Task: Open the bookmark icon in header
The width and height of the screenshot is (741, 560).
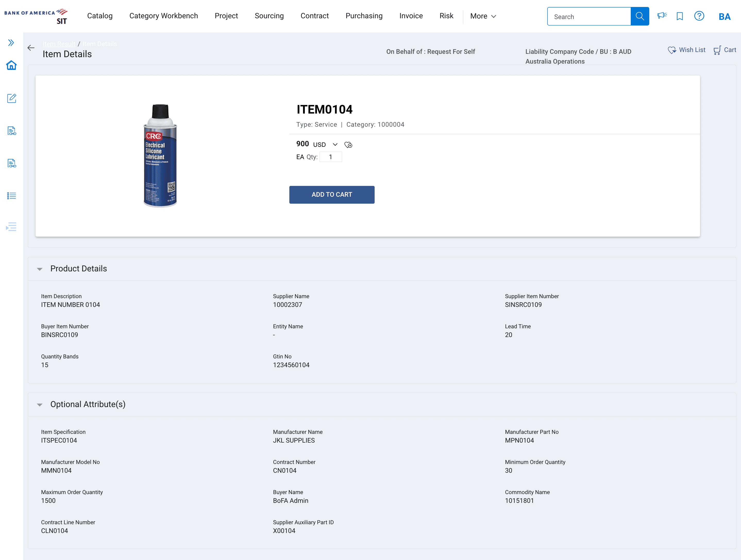Action: click(x=680, y=16)
